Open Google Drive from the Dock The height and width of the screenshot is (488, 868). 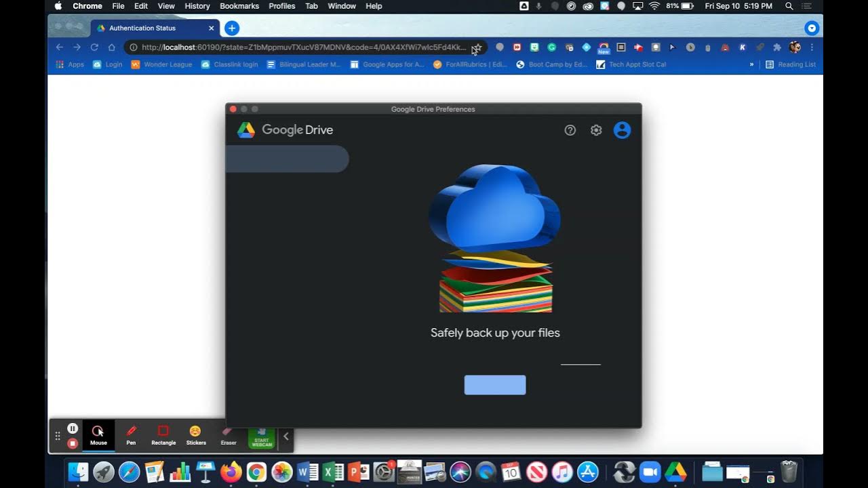(x=675, y=472)
